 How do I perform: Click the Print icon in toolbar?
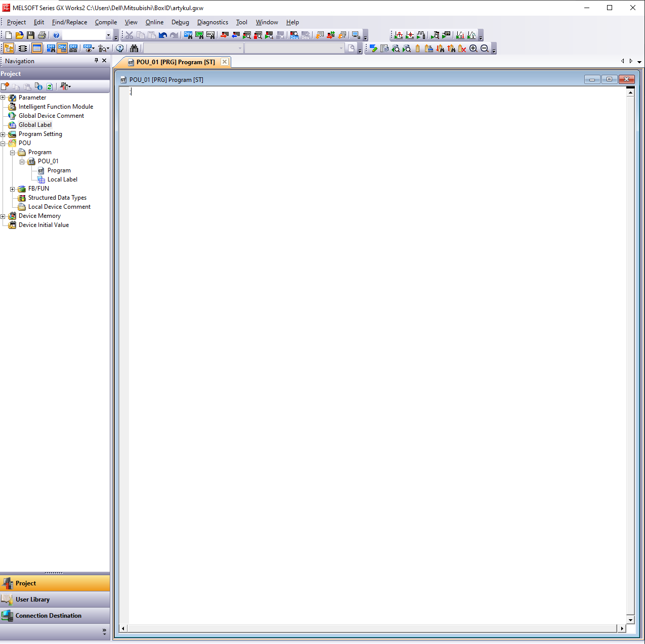pos(42,35)
